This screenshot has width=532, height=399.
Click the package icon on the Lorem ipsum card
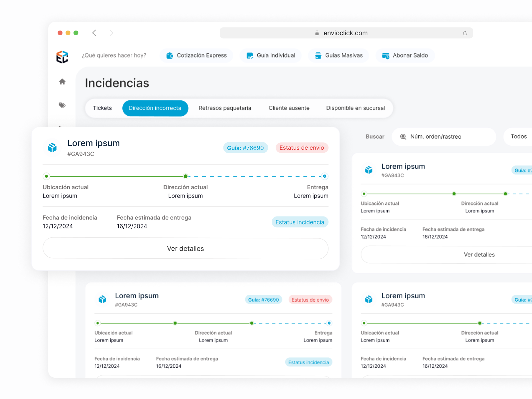(52, 147)
